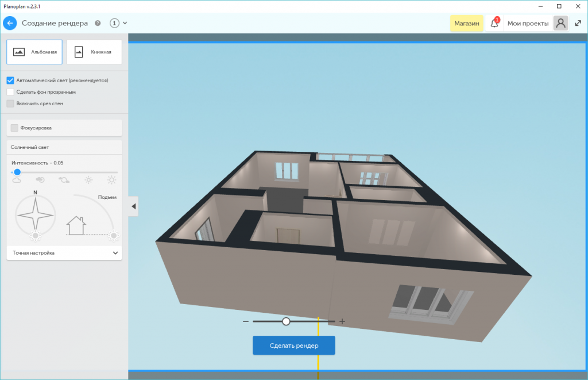588x380 pixels.
Task: Open the help question mark icon
Action: point(98,24)
